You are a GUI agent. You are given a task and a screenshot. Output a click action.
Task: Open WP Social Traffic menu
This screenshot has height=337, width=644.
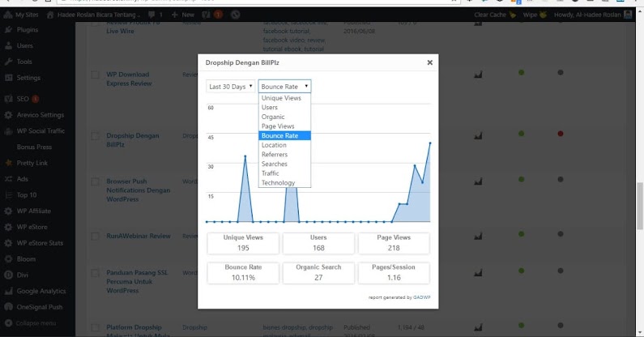(41, 131)
